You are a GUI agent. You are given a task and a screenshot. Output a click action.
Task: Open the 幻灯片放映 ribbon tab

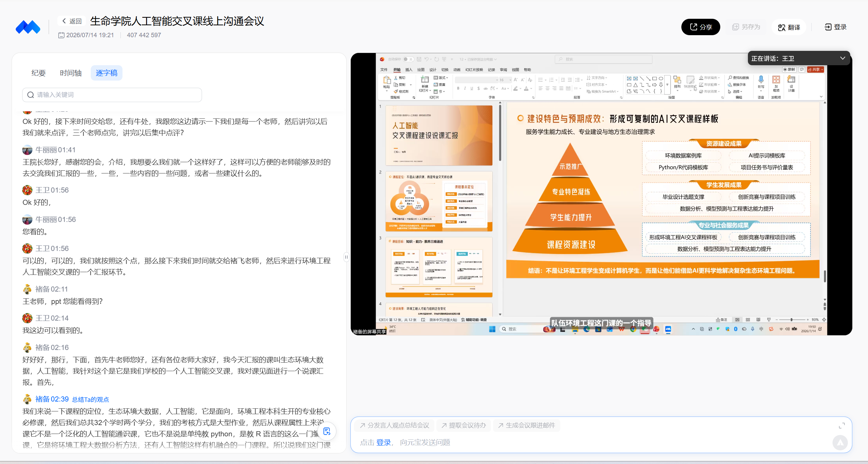point(474,70)
